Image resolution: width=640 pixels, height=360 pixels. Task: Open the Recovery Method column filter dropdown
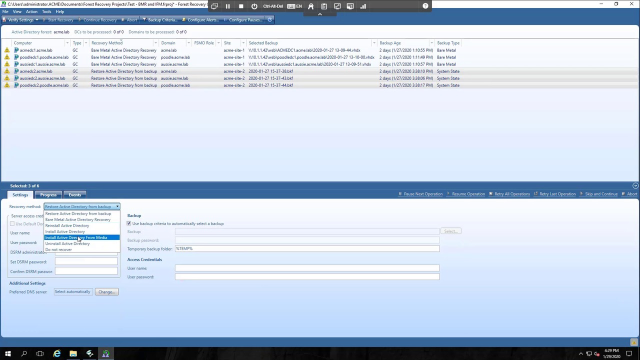[x=156, y=43]
